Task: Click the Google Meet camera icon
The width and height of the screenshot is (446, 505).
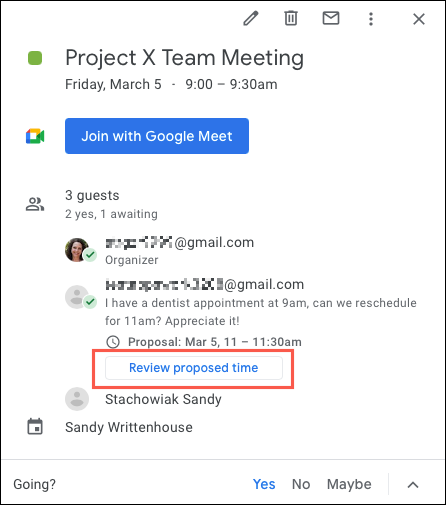Action: click(x=35, y=136)
